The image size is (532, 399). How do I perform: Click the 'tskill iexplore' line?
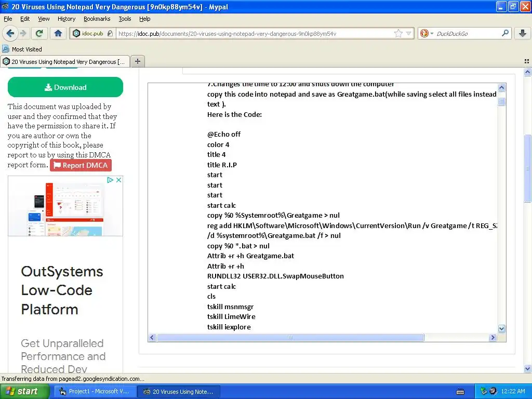coord(229,327)
